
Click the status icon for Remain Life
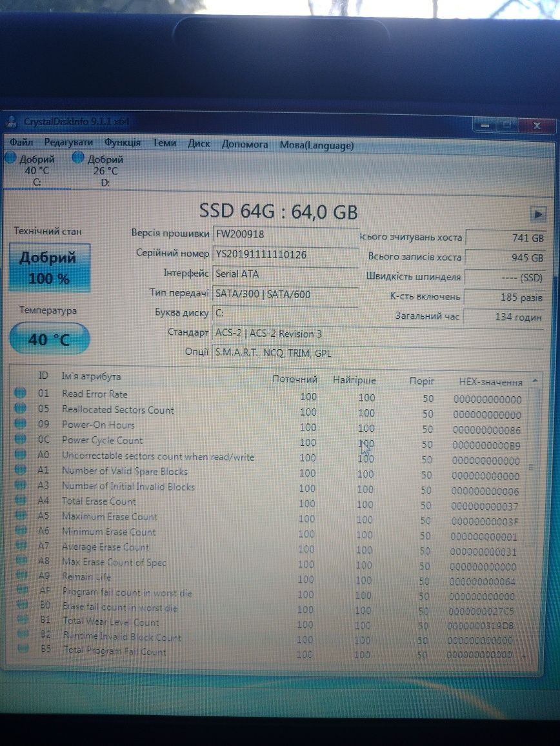click(22, 575)
